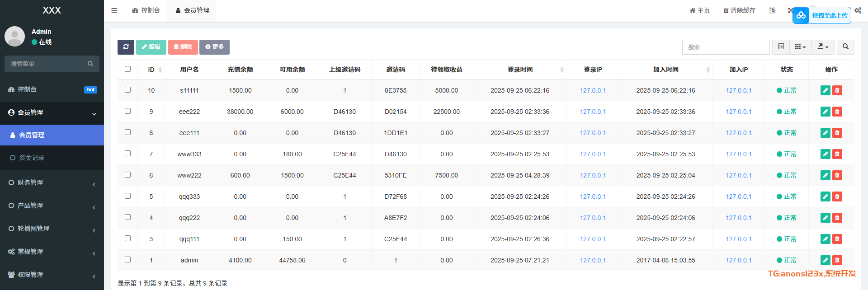The width and height of the screenshot is (868, 290).
Task: Click the 清除缓存 link
Action: click(739, 10)
